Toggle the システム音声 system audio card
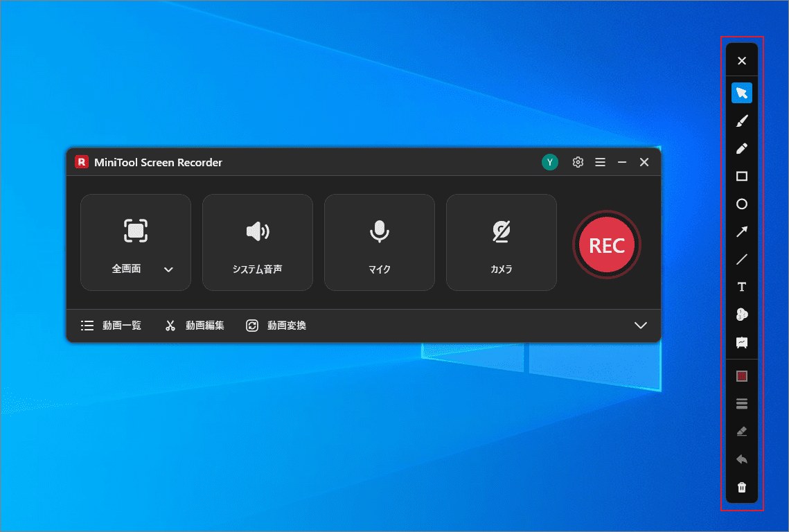 (258, 242)
